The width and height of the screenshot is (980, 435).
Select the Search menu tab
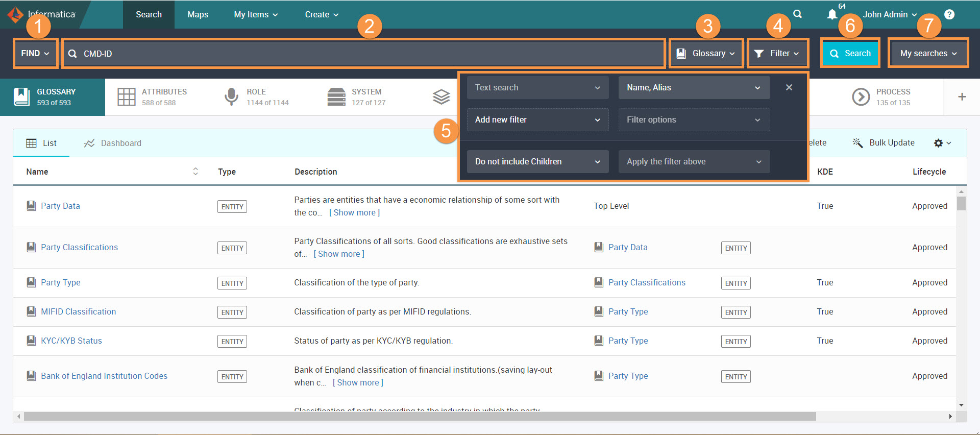point(149,14)
